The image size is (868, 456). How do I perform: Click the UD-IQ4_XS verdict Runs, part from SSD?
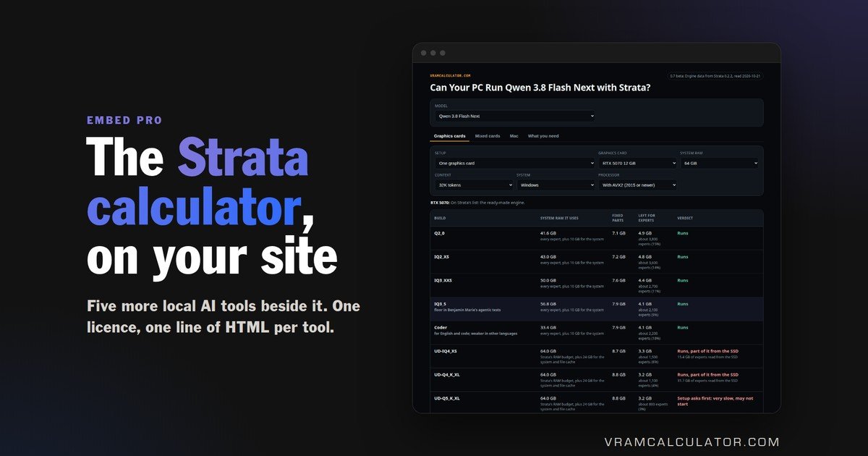coord(707,351)
